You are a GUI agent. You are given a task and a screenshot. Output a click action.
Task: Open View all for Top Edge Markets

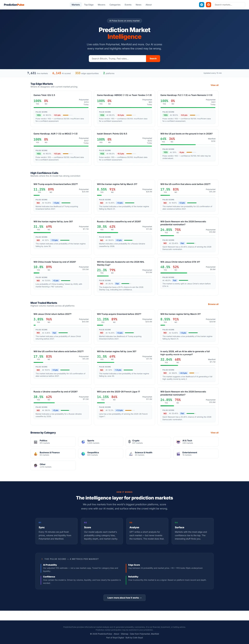[x=214, y=85]
